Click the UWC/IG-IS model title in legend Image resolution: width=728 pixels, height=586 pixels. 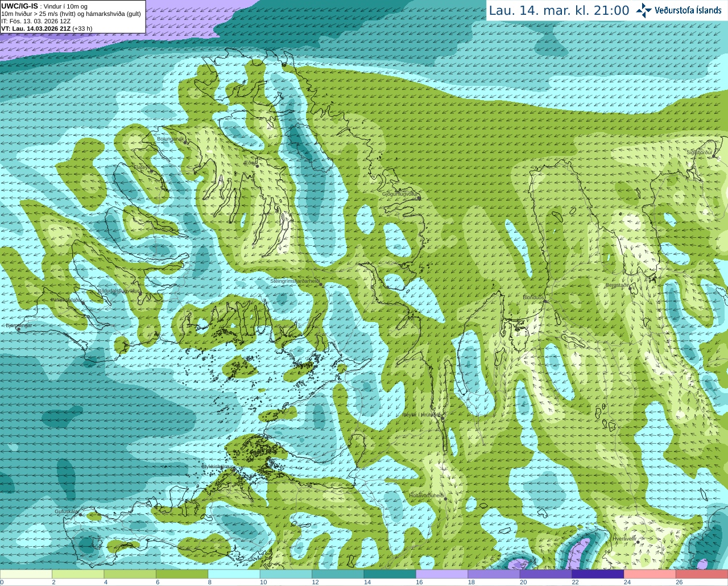click(19, 6)
